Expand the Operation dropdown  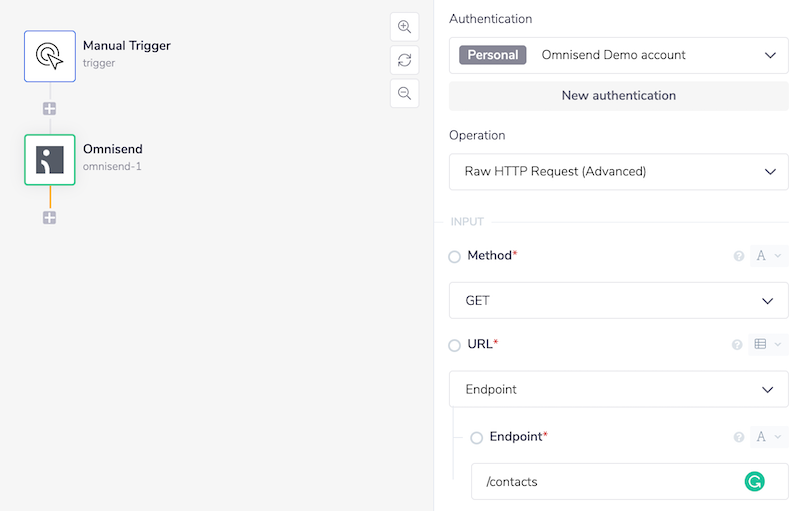(x=618, y=172)
